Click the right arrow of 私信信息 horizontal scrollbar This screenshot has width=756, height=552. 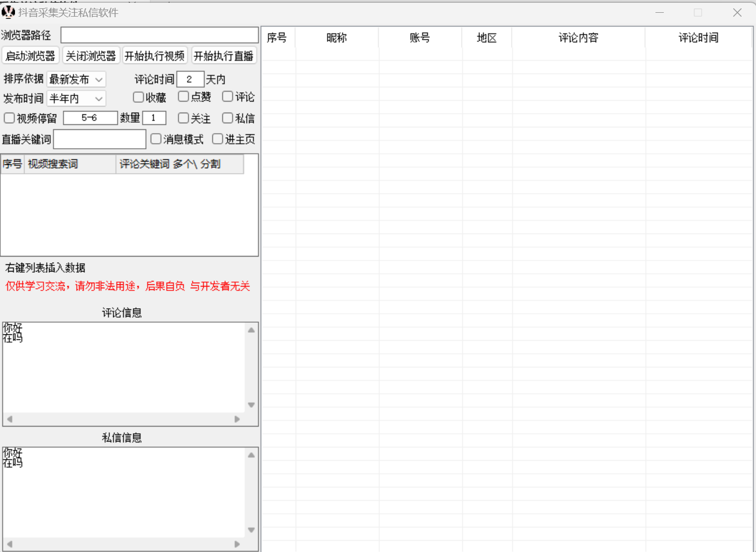tap(237, 544)
